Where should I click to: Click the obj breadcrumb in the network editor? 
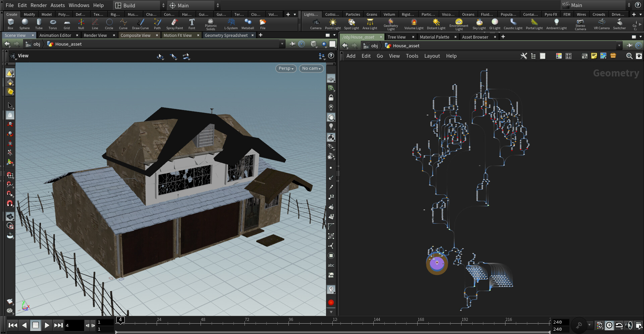[x=374, y=46]
